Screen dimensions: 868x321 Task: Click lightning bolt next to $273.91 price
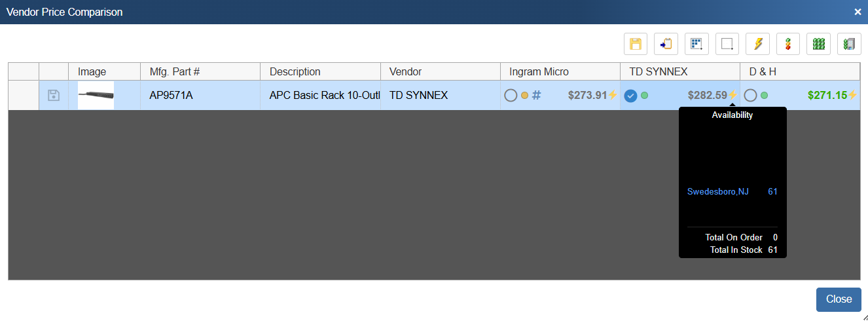613,95
